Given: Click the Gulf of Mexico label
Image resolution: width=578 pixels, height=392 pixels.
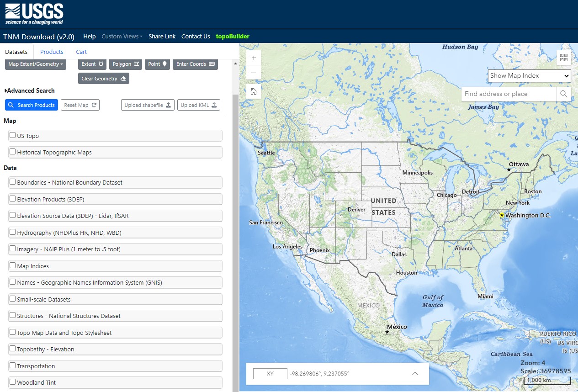Looking at the screenshot, I should coord(433,301).
